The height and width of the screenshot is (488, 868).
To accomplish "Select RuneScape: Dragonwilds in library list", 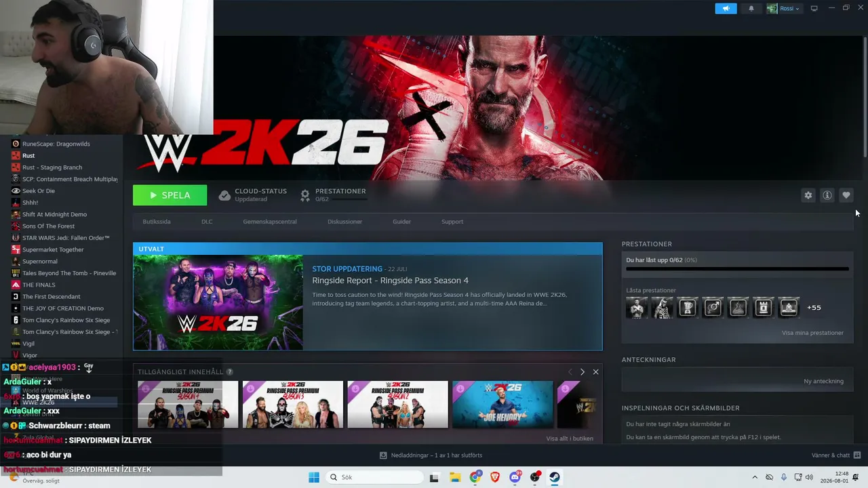I will click(56, 144).
